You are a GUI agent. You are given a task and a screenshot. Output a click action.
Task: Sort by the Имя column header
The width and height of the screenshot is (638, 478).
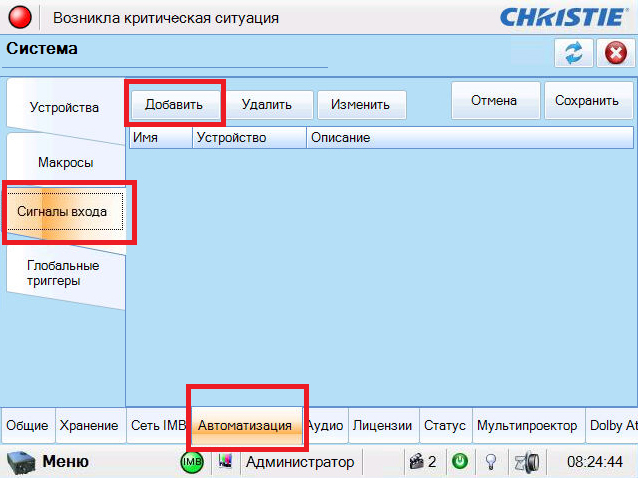(161, 138)
